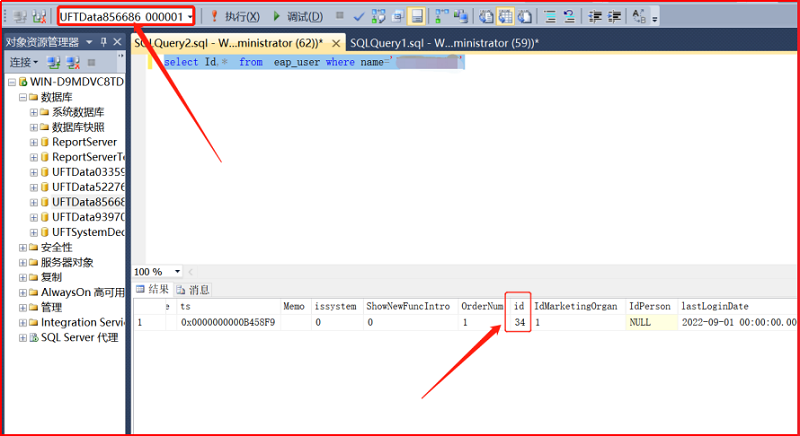Click Object Explorer connect server icon
This screenshot has width=800, height=436.
(54, 63)
